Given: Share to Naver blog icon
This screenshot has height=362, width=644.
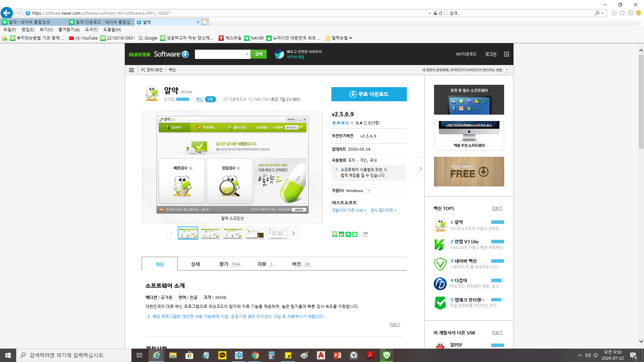Looking at the screenshot, I should click(334, 234).
